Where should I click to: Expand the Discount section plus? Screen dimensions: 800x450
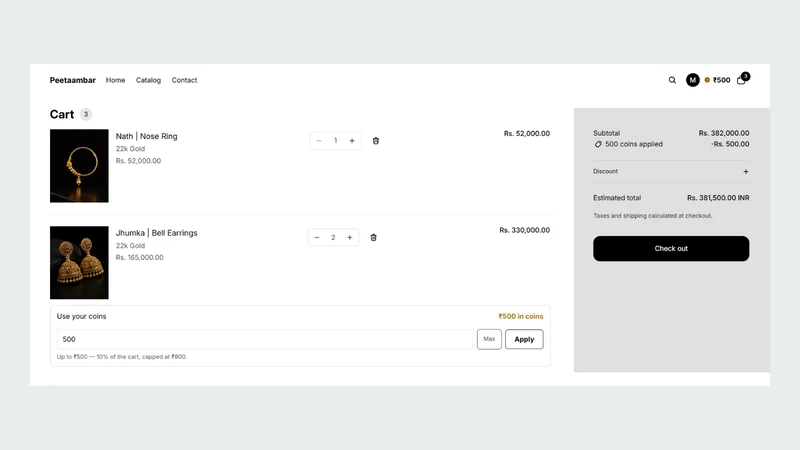[x=746, y=171]
